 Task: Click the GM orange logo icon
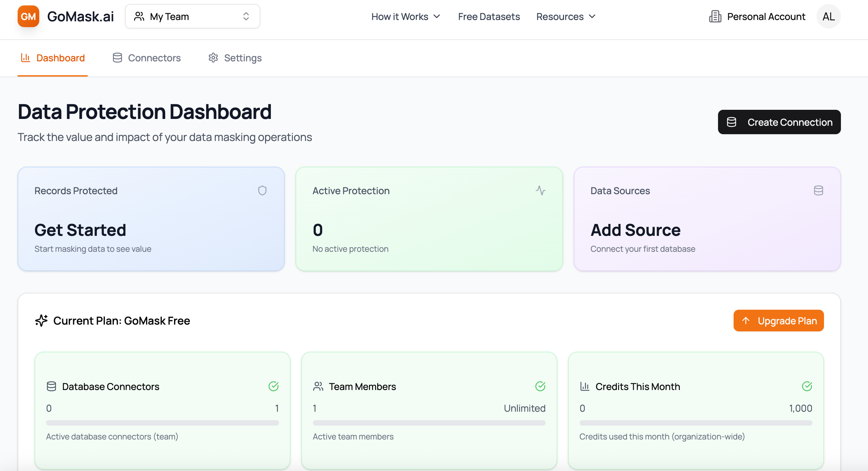[28, 16]
